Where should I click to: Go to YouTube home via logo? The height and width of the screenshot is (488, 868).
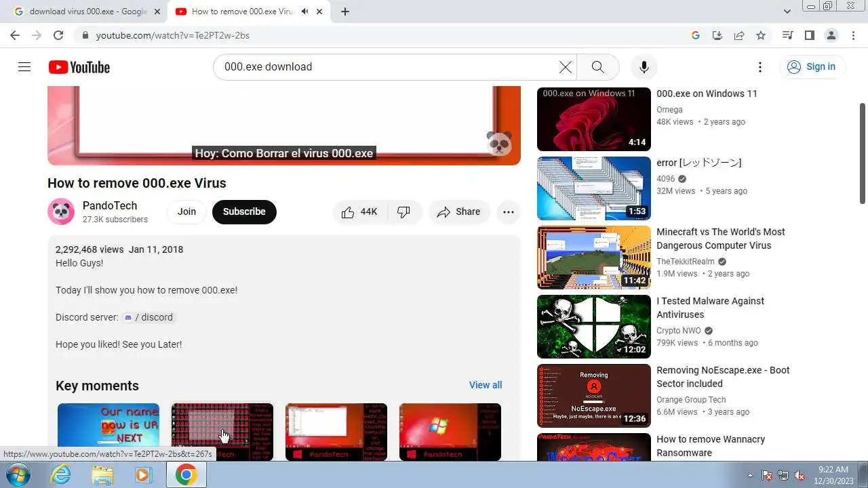(79, 67)
